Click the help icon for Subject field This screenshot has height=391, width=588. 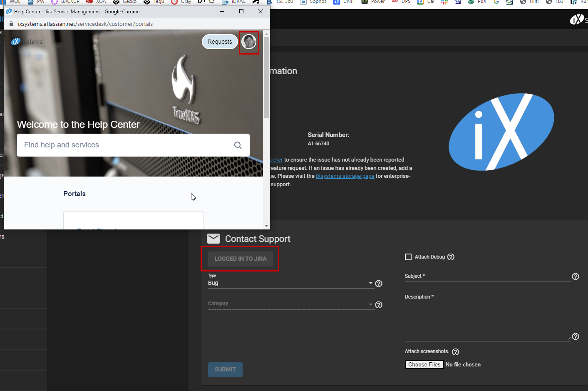(576, 276)
